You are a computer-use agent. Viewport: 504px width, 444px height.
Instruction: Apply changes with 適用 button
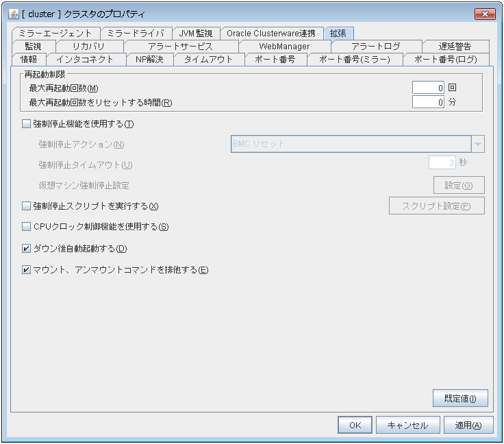(468, 425)
